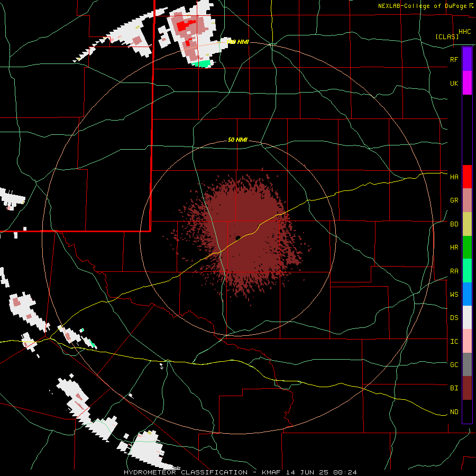
Task: Click the 'HA' legend label
Action: pyautogui.click(x=454, y=177)
